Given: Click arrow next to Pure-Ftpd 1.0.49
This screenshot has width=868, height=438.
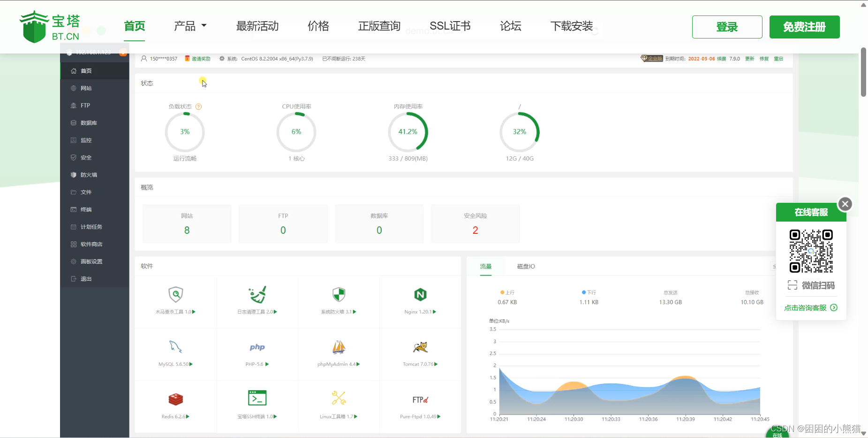Looking at the screenshot, I should [439, 416].
